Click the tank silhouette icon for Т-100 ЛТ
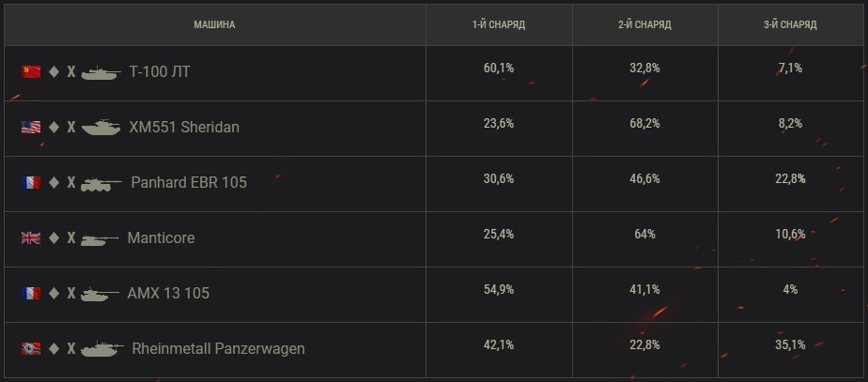Viewport: 868px width, 382px height. point(101,72)
